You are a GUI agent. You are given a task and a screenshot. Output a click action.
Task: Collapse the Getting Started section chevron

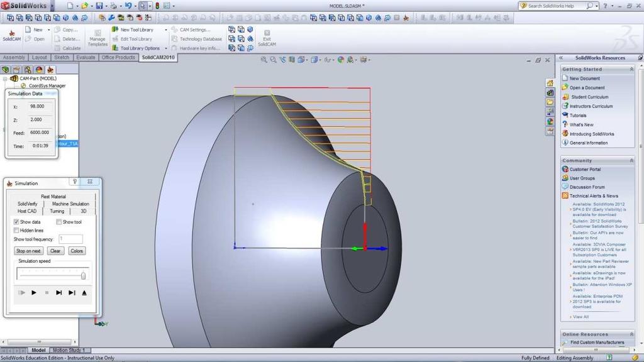pyautogui.click(x=631, y=69)
